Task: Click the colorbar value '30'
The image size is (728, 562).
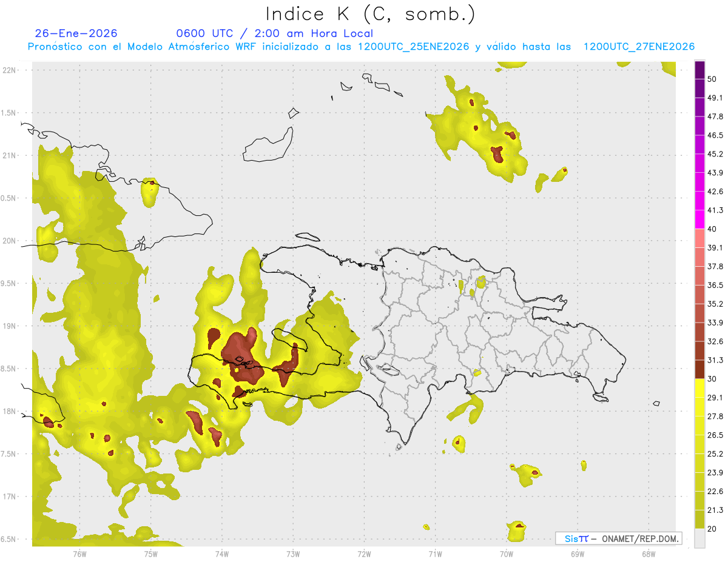Action: (712, 379)
